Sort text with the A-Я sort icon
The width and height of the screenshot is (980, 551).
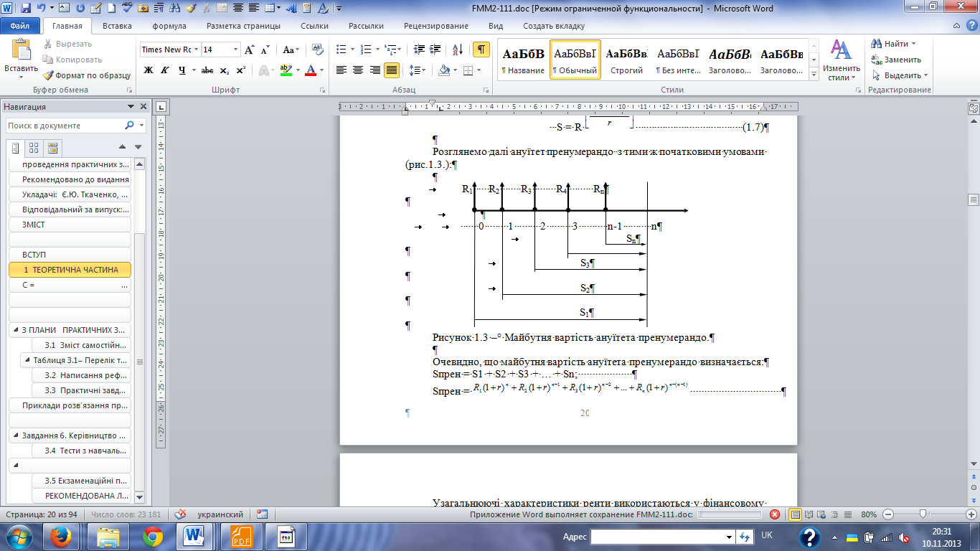coord(457,50)
